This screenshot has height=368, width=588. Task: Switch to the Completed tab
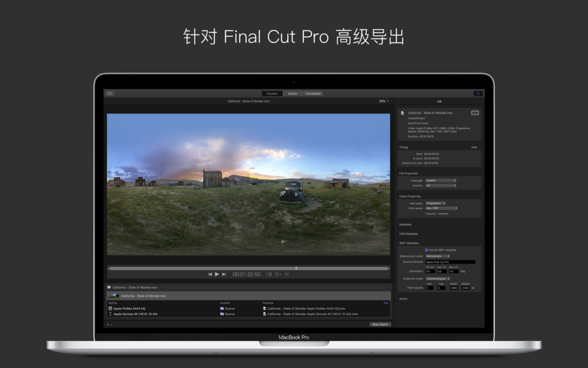tap(312, 94)
